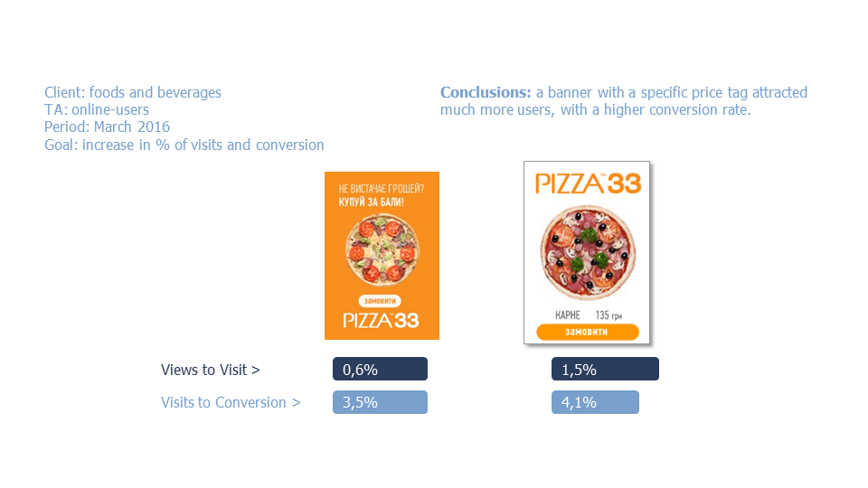Click the orange Pizza 33 banner thumbnail

pos(382,256)
